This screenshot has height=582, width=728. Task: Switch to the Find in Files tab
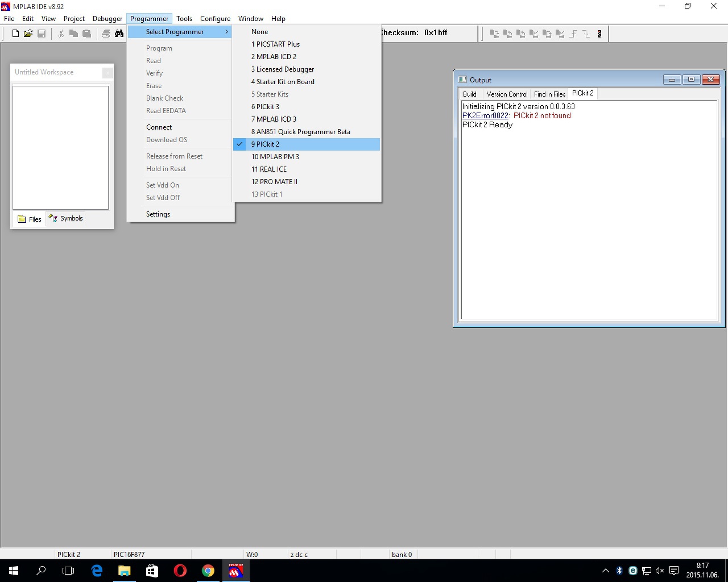[549, 94]
